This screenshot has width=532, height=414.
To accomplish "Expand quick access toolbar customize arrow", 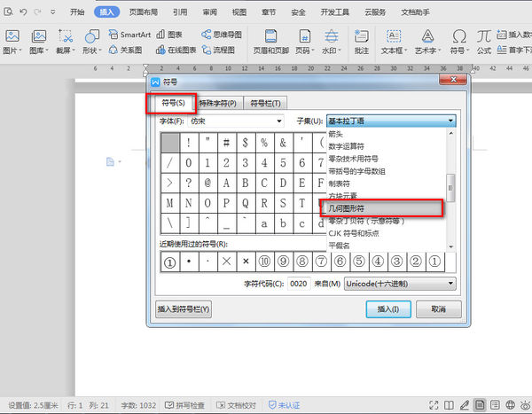I will [52, 12].
